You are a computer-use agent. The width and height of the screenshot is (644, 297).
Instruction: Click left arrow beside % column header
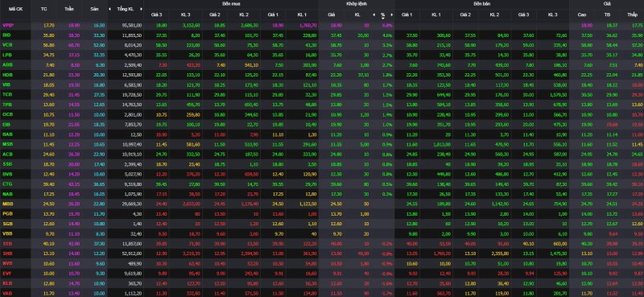point(374,14)
